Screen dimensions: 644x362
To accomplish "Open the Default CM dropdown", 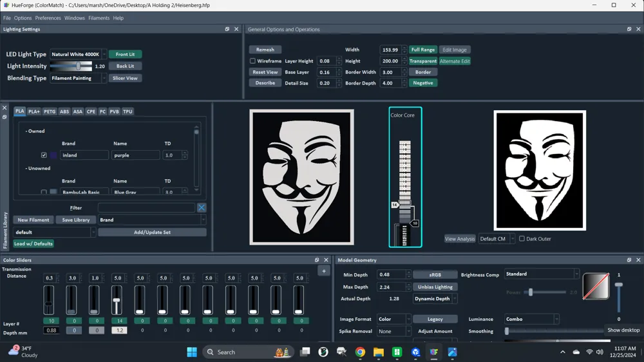I will 496,239.
